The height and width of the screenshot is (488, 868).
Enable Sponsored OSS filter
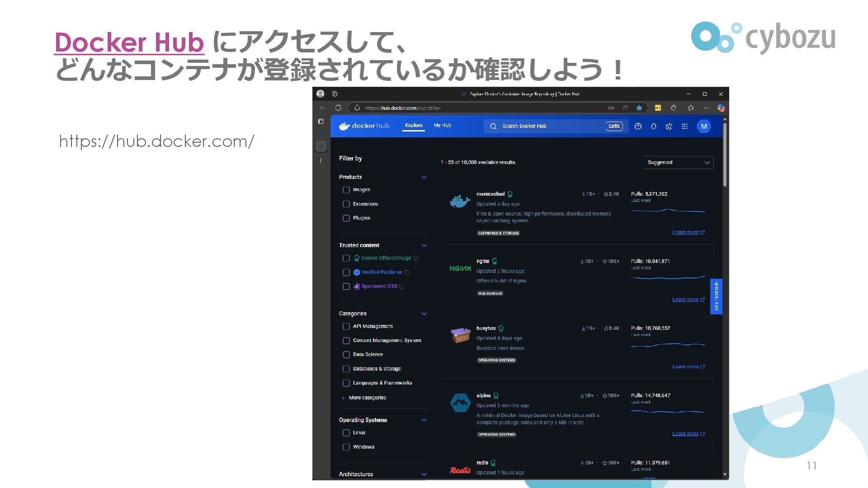point(346,286)
